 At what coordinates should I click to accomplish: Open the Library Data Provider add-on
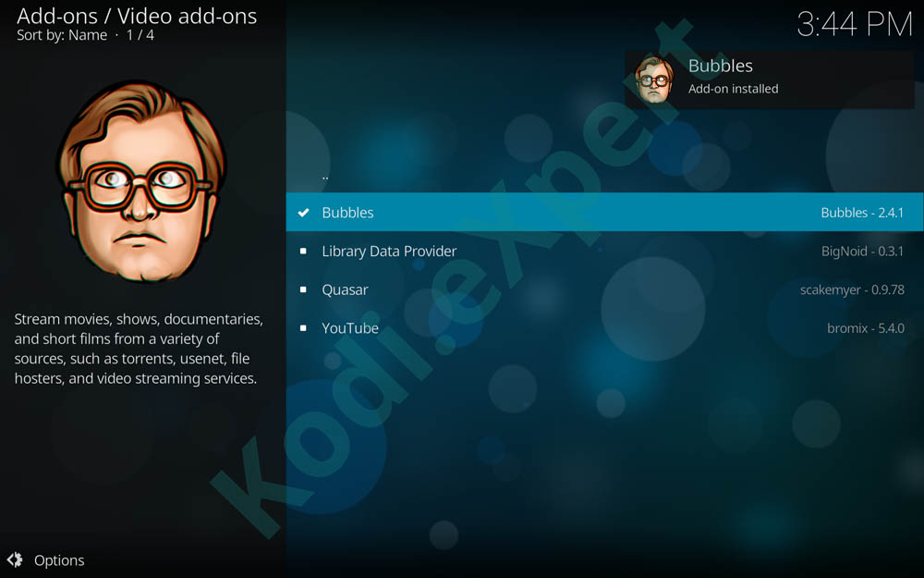pyautogui.click(x=604, y=251)
